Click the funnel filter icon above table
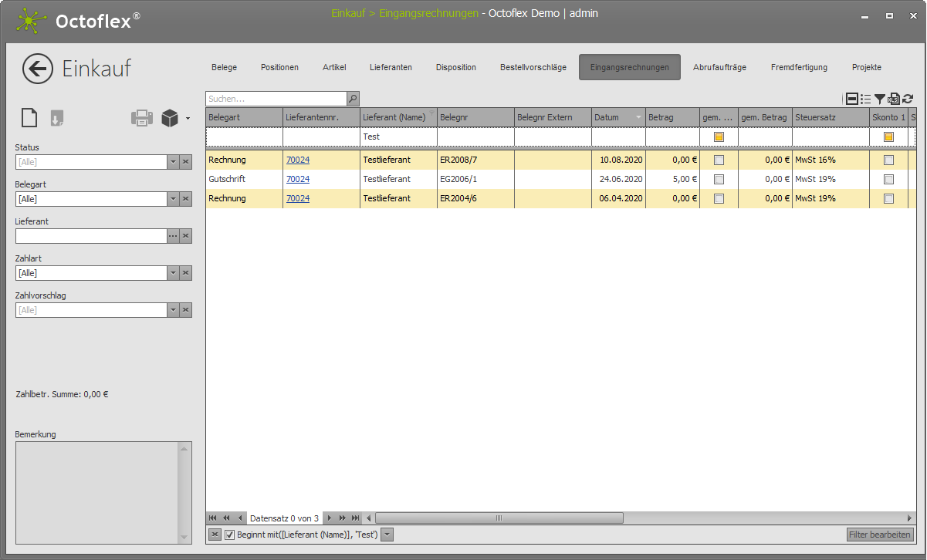This screenshot has width=927, height=560. (x=880, y=99)
